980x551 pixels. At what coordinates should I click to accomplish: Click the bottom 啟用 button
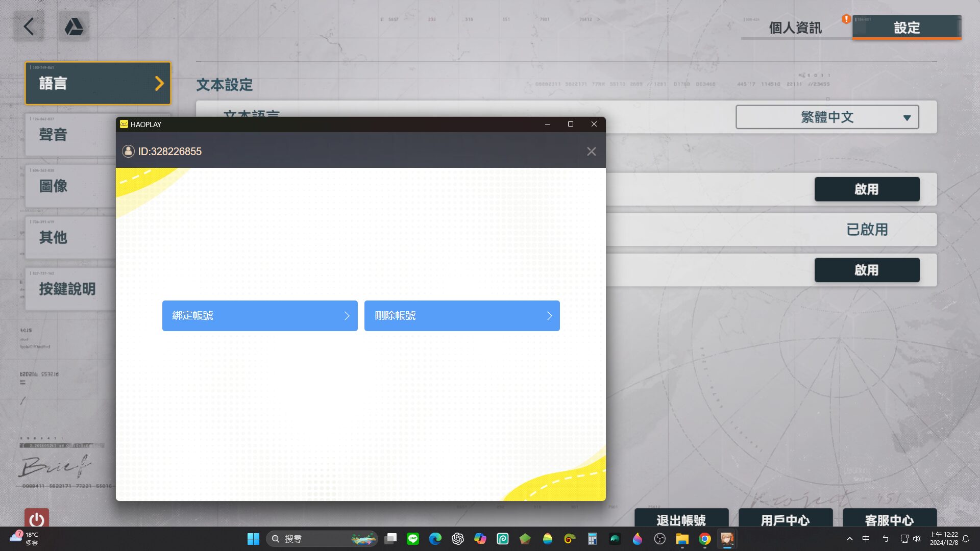coord(867,270)
